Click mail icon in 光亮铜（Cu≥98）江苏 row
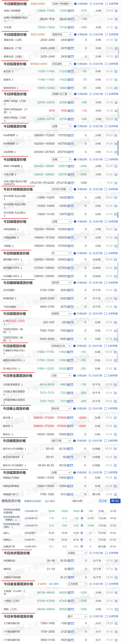This screenshot has height=644, width=121. pyautogui.click(x=72, y=593)
